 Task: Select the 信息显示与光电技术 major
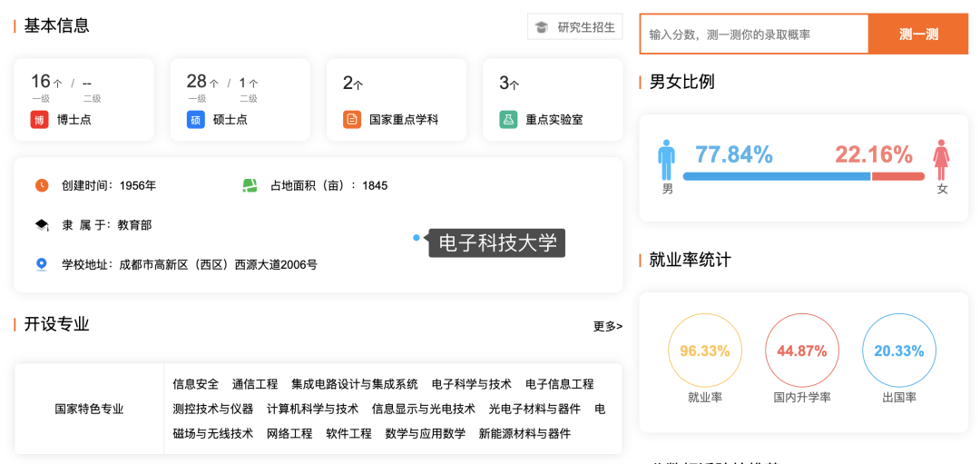coord(424,409)
